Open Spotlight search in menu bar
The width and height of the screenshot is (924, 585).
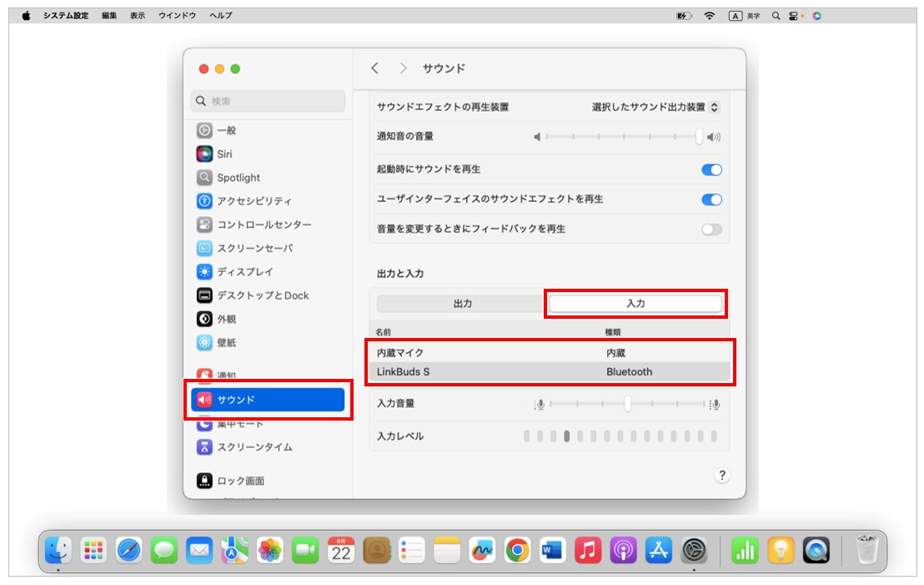(x=776, y=16)
